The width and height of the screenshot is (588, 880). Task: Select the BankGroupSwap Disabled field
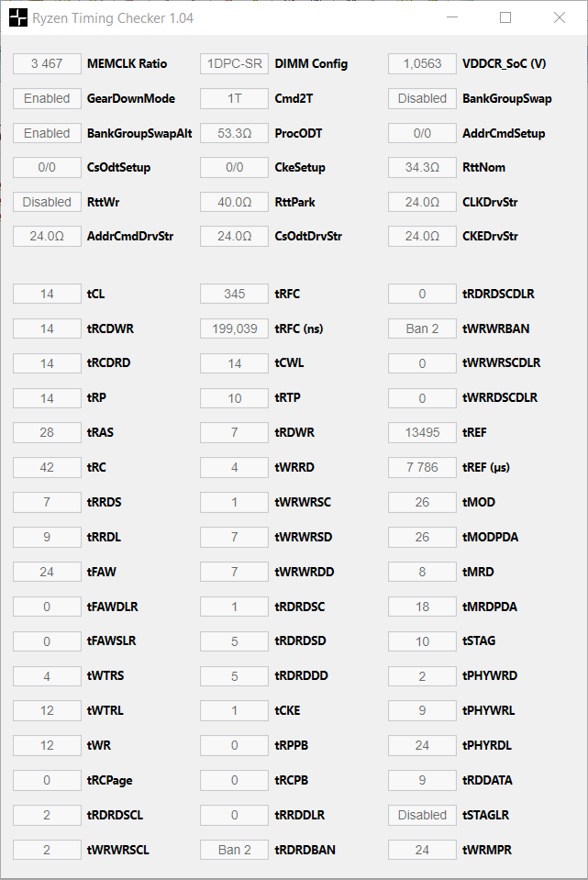click(423, 99)
